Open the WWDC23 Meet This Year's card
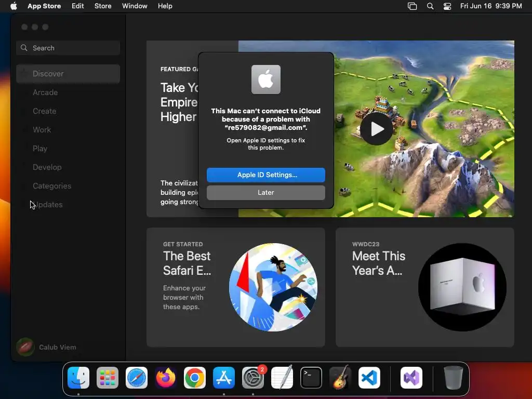The image size is (532, 399). coord(425,287)
